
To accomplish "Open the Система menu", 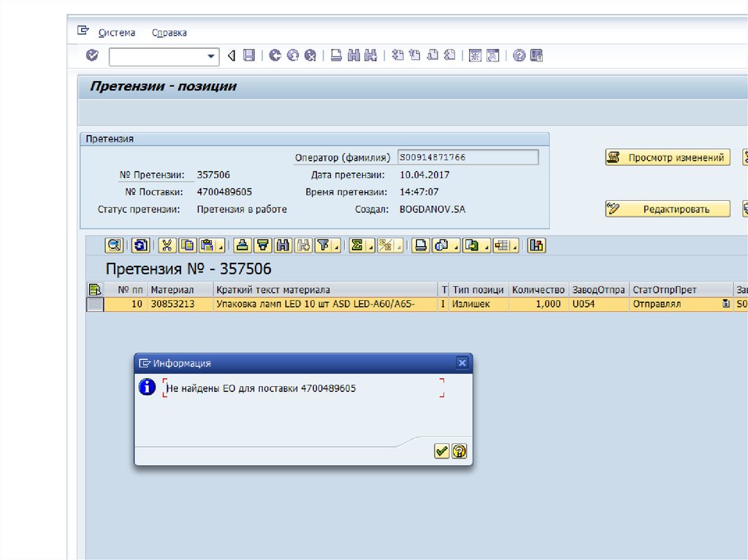I will click(117, 33).
